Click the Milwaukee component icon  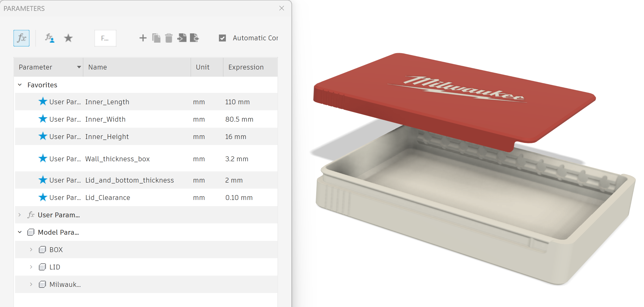[42, 284]
